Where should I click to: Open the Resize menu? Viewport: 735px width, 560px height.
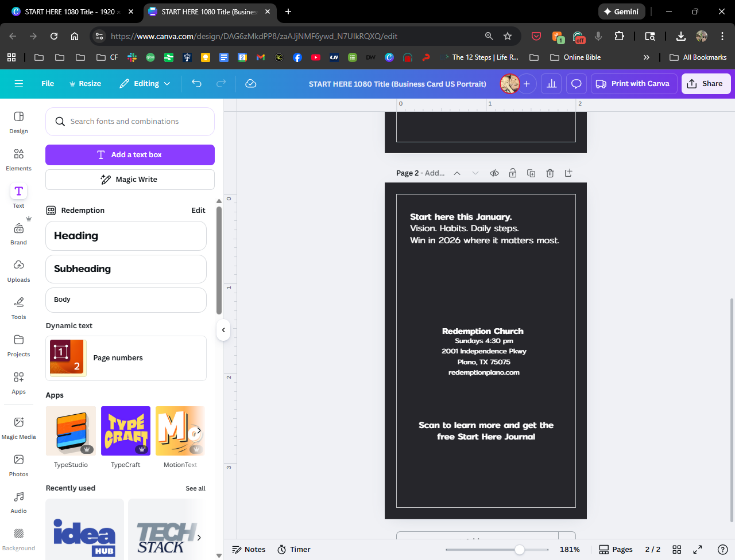point(85,84)
